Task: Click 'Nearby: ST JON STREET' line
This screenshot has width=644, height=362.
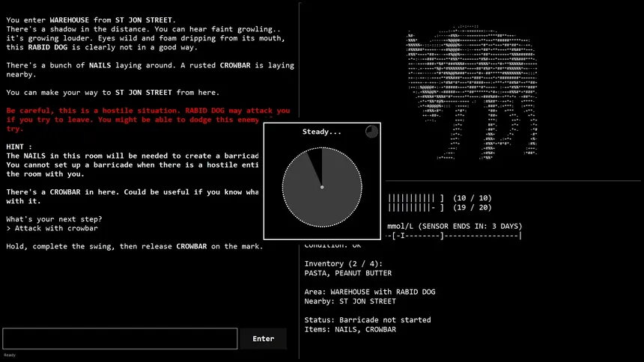Action: pyautogui.click(x=350, y=301)
